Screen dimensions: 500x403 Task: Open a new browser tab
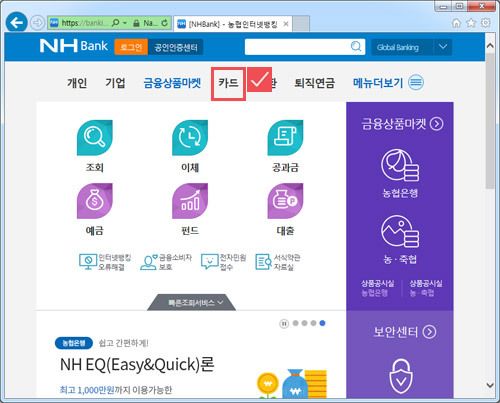point(301,24)
